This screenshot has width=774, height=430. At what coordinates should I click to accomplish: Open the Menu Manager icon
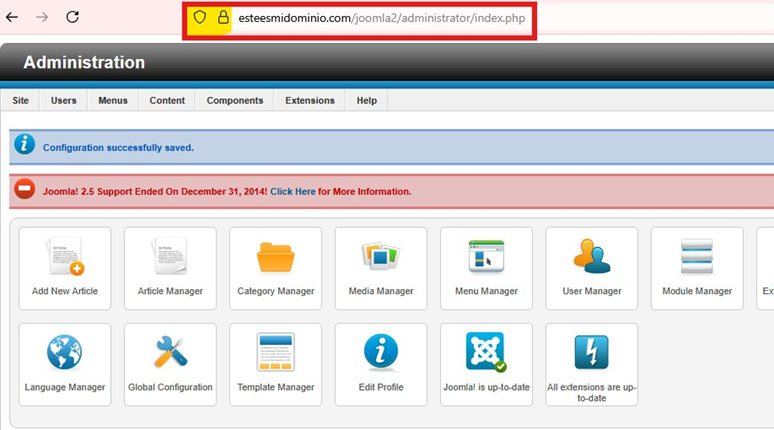coord(486,256)
